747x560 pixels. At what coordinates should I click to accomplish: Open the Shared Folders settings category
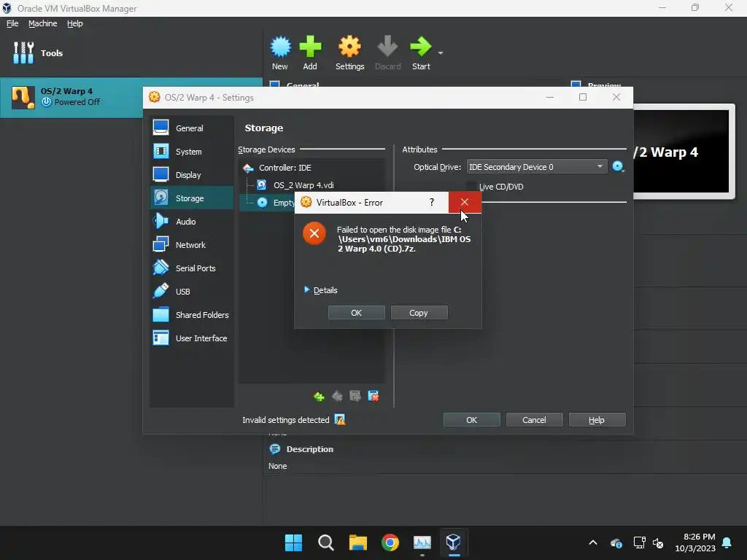point(192,315)
